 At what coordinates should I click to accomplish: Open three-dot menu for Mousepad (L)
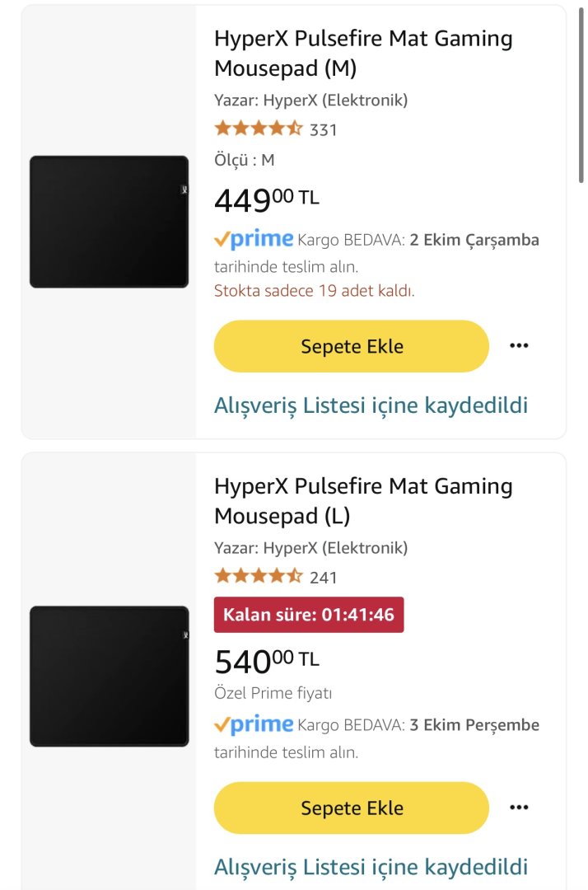click(x=519, y=807)
